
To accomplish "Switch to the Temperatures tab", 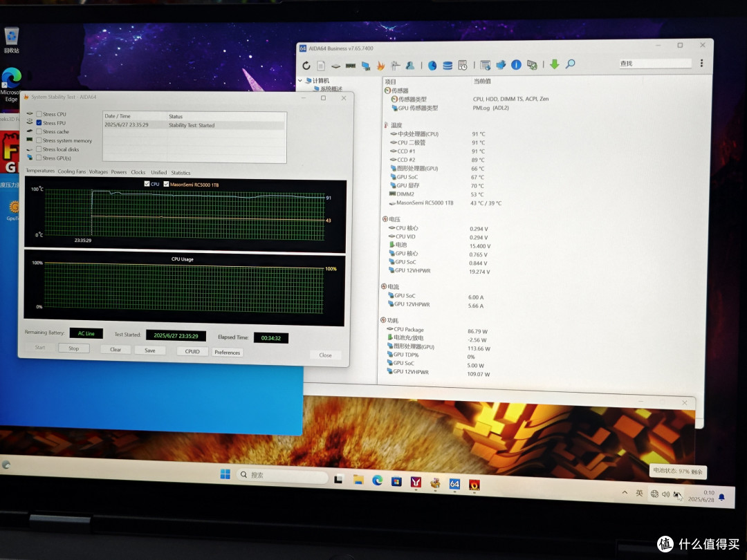I will [x=40, y=171].
